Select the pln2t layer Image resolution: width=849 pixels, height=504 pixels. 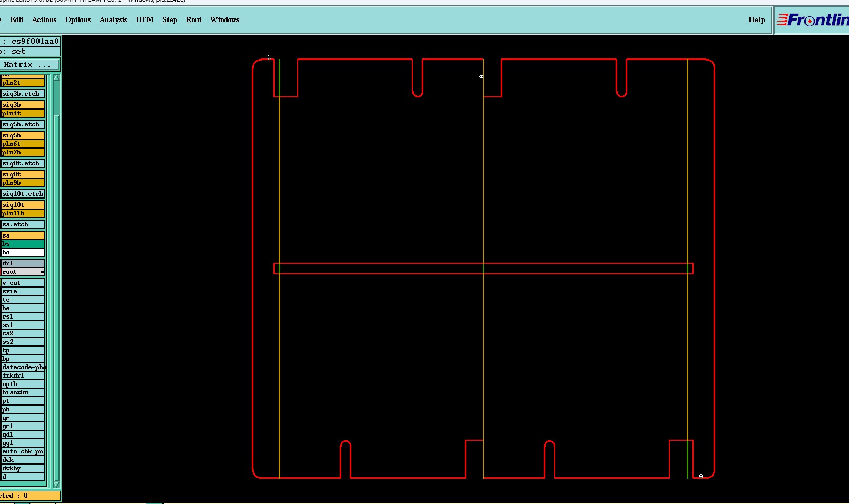[x=23, y=83]
